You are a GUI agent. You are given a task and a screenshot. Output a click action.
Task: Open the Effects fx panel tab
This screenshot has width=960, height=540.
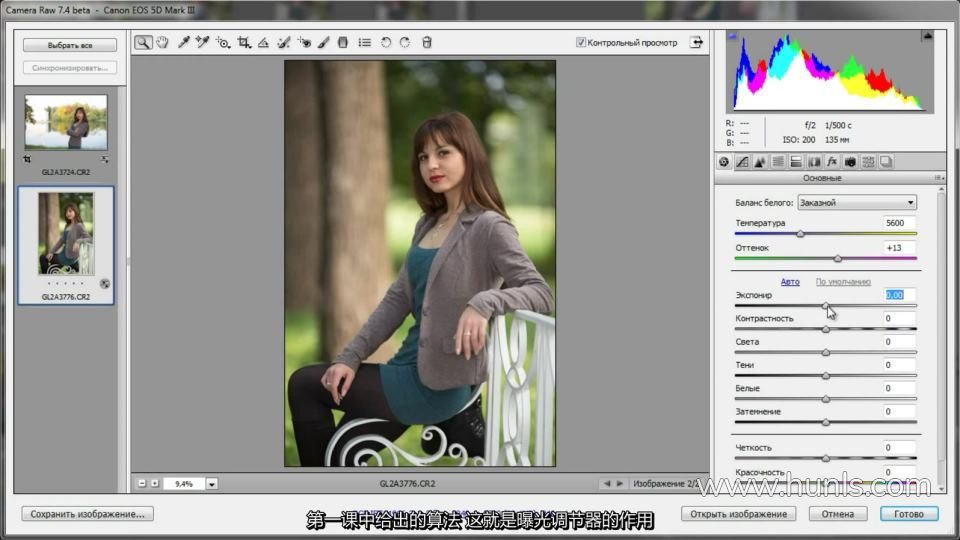(832, 162)
